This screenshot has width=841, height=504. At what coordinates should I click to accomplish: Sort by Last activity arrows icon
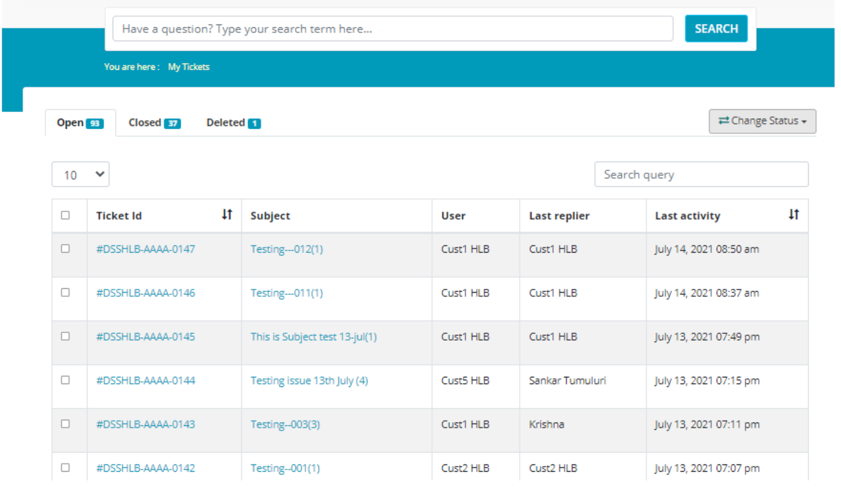tap(793, 215)
